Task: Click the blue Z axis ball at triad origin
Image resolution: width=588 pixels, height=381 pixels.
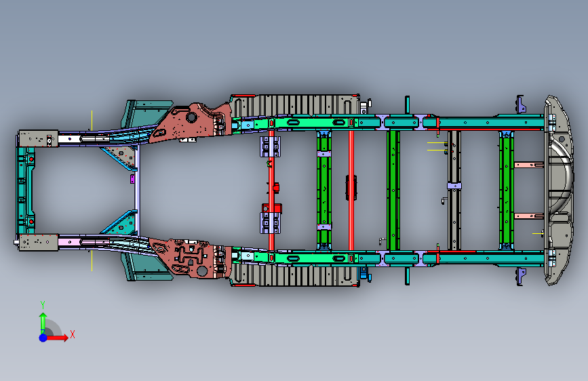Action: tap(43, 338)
